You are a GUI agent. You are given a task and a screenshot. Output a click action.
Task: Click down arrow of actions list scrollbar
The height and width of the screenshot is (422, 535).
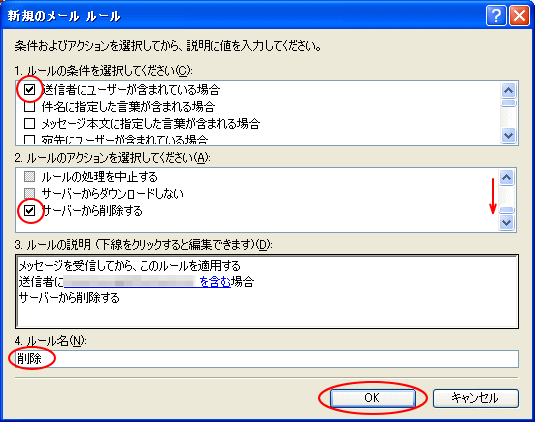click(506, 223)
